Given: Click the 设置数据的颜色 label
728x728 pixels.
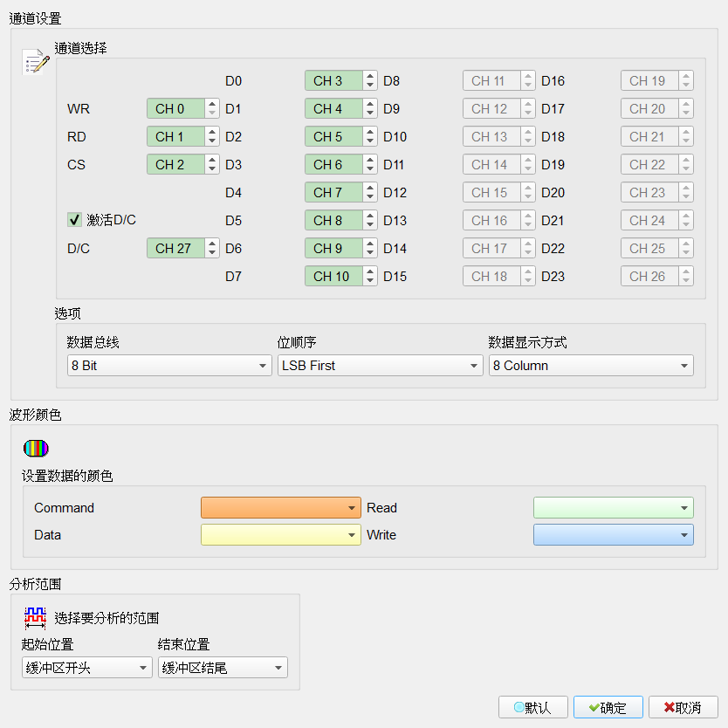Looking at the screenshot, I should tap(67, 476).
